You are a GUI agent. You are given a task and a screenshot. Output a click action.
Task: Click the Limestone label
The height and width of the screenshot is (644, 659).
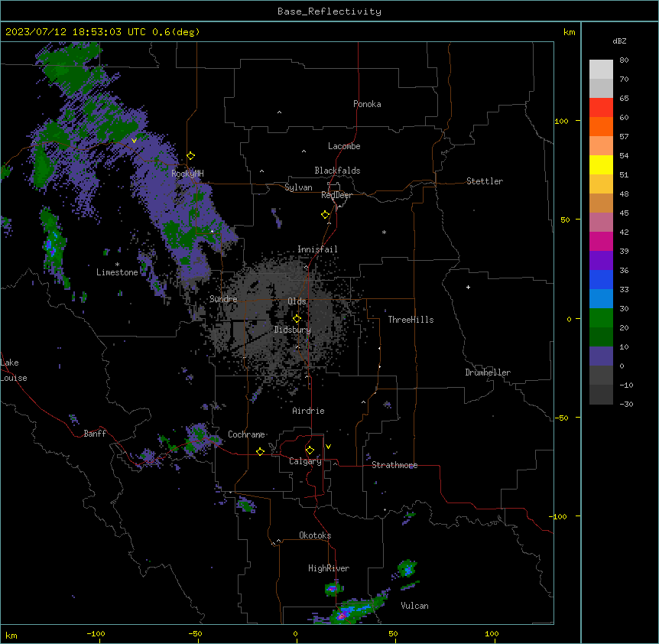[117, 272]
